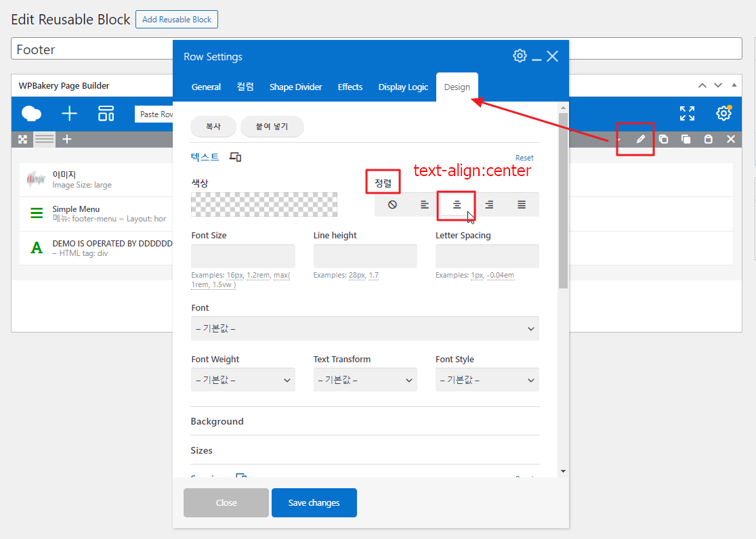Viewport: 756px width, 539px height.
Task: Click the settings panel scrollbar down arrow
Action: (563, 471)
